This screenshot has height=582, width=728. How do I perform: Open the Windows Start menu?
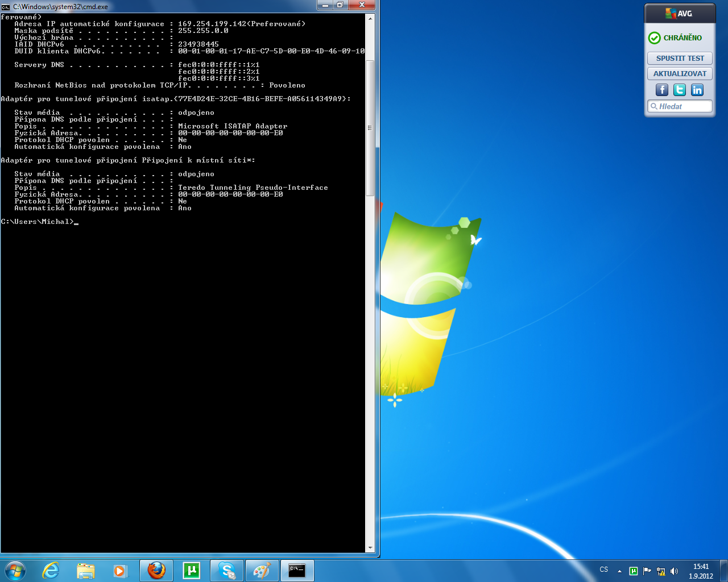tap(15, 571)
